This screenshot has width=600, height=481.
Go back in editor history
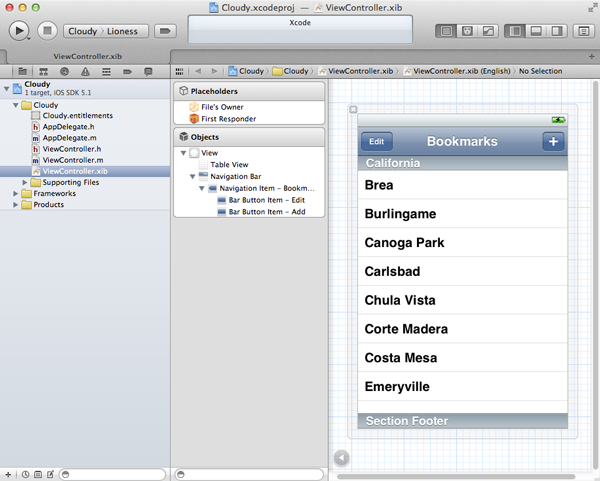pos(198,71)
